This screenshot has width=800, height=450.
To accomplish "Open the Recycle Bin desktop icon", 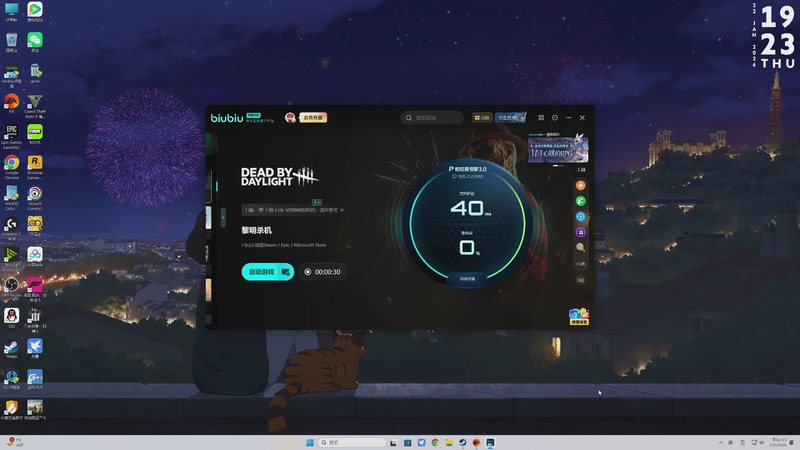I will coord(11,42).
